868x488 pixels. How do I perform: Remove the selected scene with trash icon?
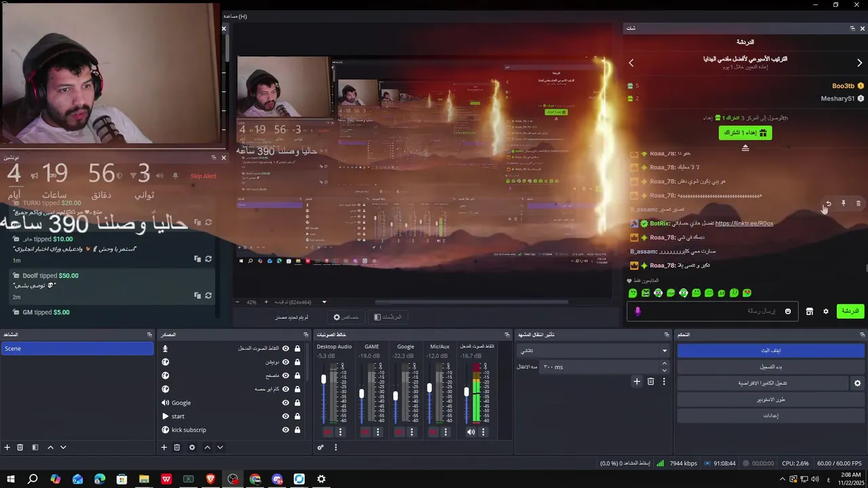(x=20, y=447)
